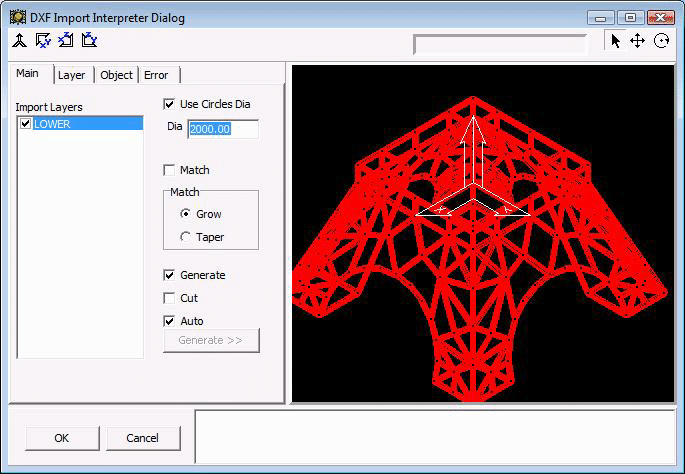685x474 pixels.
Task: Click the Dia value input field
Action: click(222, 129)
